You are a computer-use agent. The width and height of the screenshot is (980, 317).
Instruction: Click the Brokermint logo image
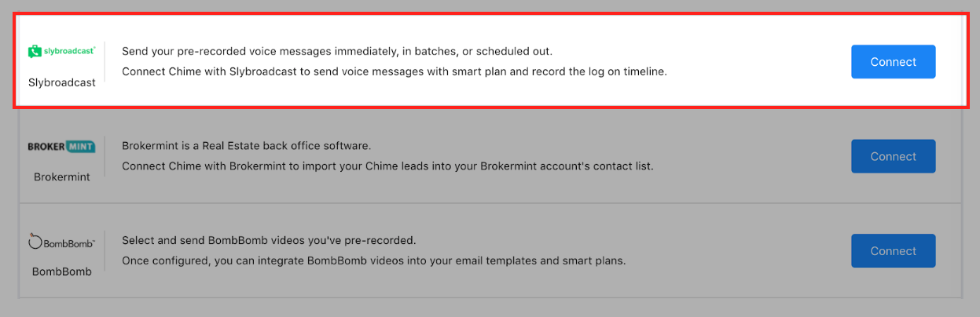point(61,146)
